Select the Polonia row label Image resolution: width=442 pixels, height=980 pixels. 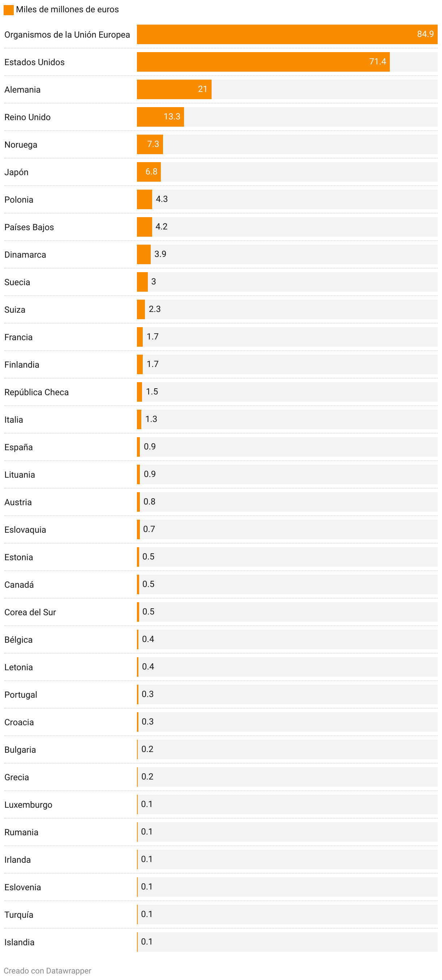click(x=18, y=199)
